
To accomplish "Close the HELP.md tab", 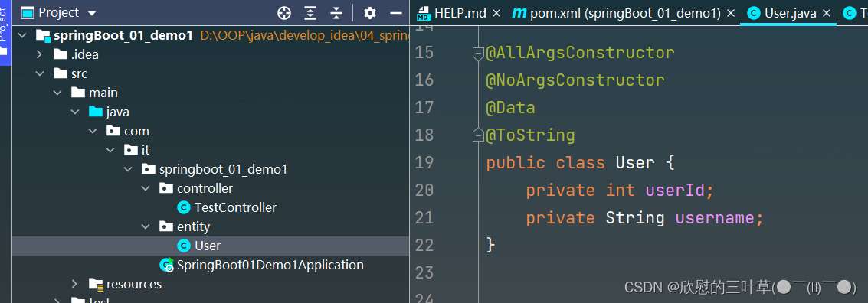I will pyautogui.click(x=496, y=13).
